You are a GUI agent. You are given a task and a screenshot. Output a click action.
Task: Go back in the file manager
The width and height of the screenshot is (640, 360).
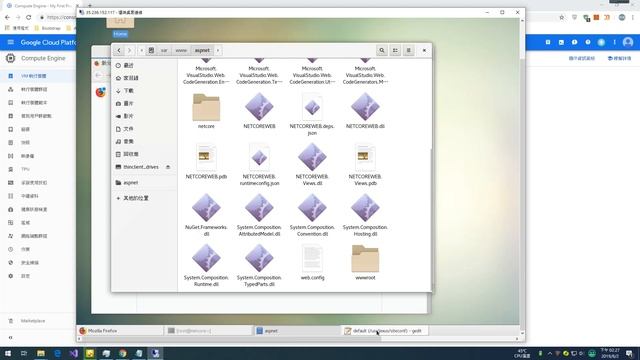click(119, 50)
